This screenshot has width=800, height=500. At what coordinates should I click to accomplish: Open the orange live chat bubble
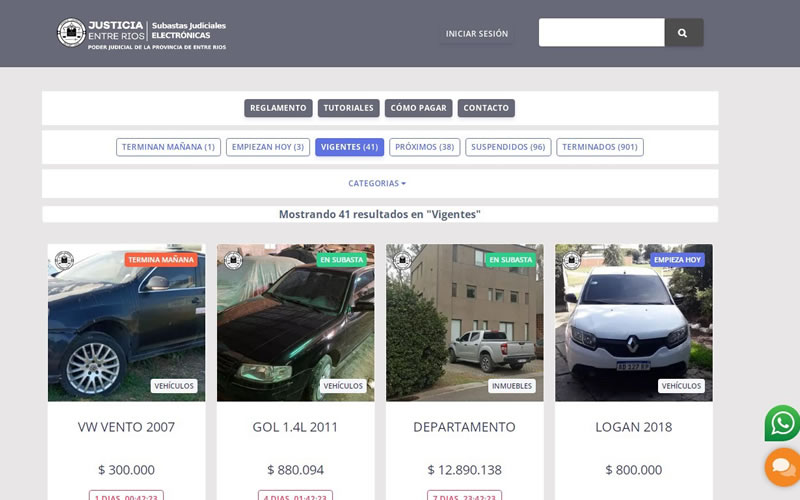click(782, 467)
